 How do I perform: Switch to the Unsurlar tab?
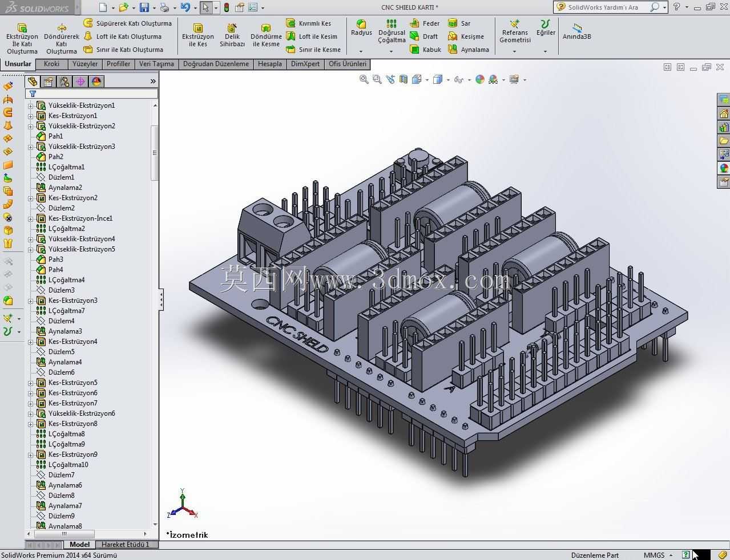click(x=18, y=64)
